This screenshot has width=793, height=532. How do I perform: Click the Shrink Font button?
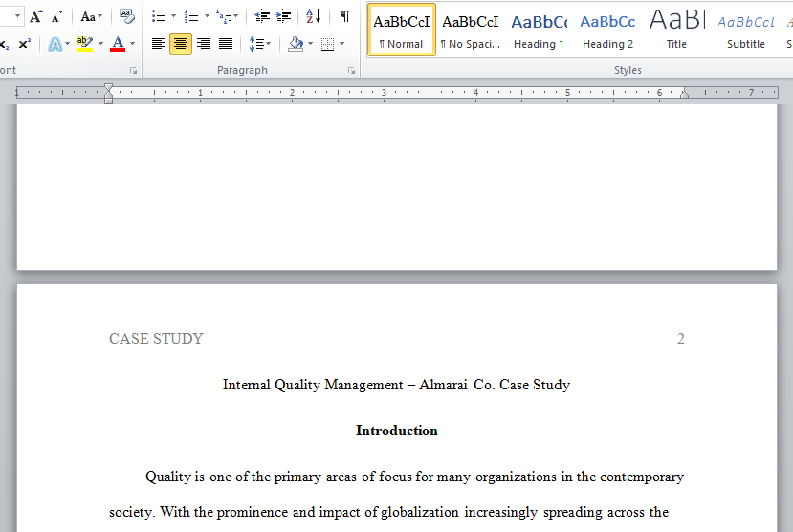[x=56, y=16]
